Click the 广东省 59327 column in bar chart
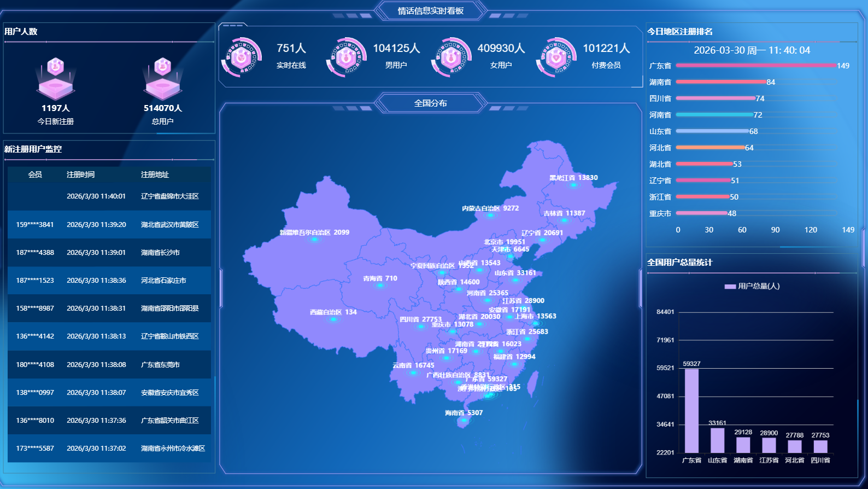Image resolution: width=868 pixels, height=489 pixels. coord(691,410)
